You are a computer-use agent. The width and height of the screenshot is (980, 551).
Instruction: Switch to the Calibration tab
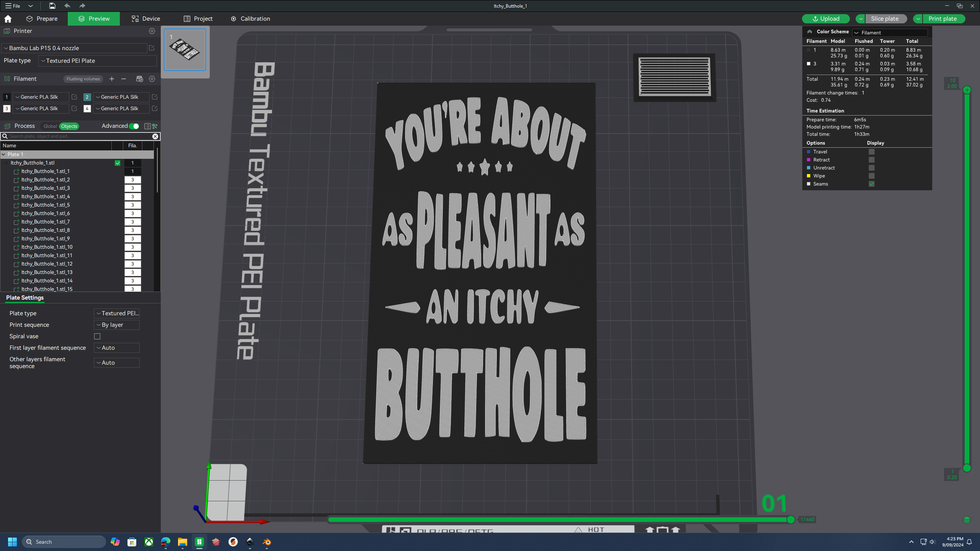point(251,19)
